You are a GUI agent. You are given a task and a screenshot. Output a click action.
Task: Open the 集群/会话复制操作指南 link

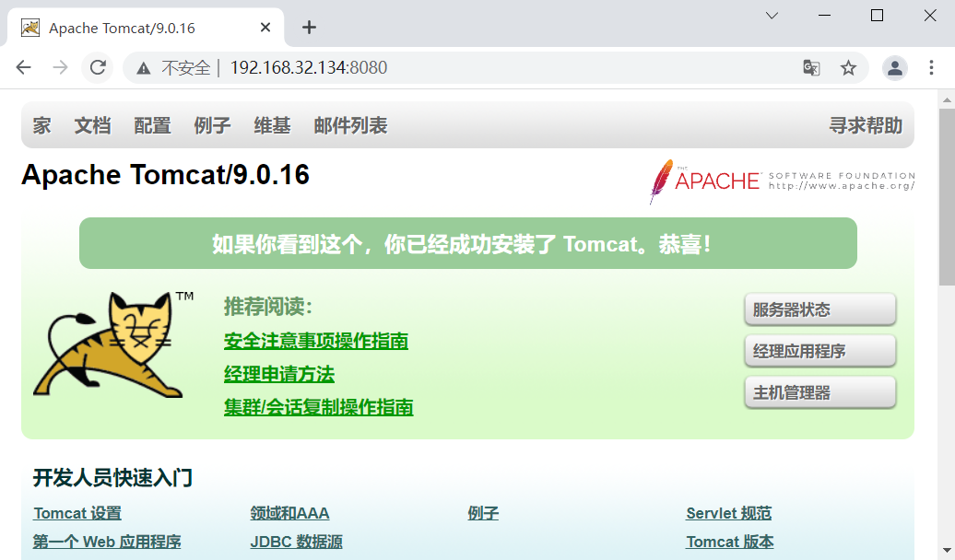[319, 407]
